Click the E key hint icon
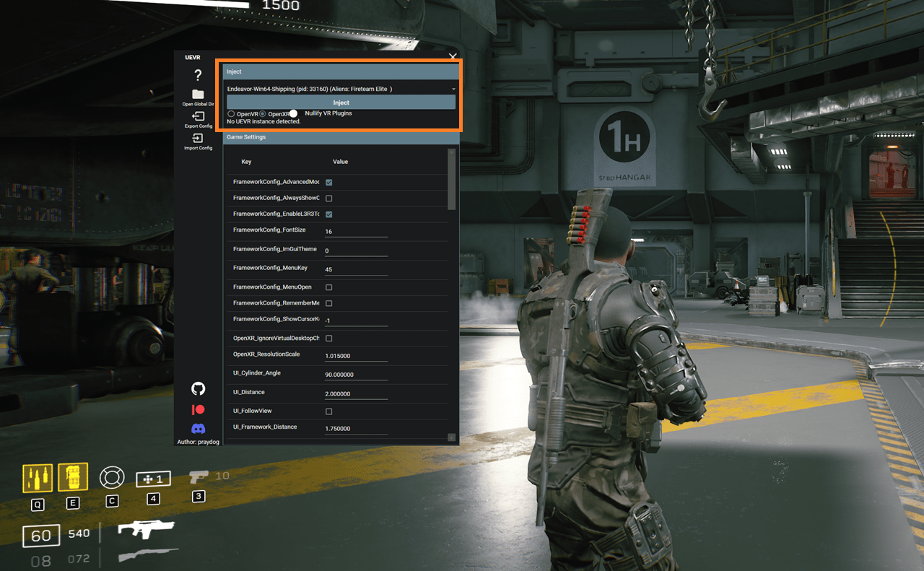 (73, 503)
